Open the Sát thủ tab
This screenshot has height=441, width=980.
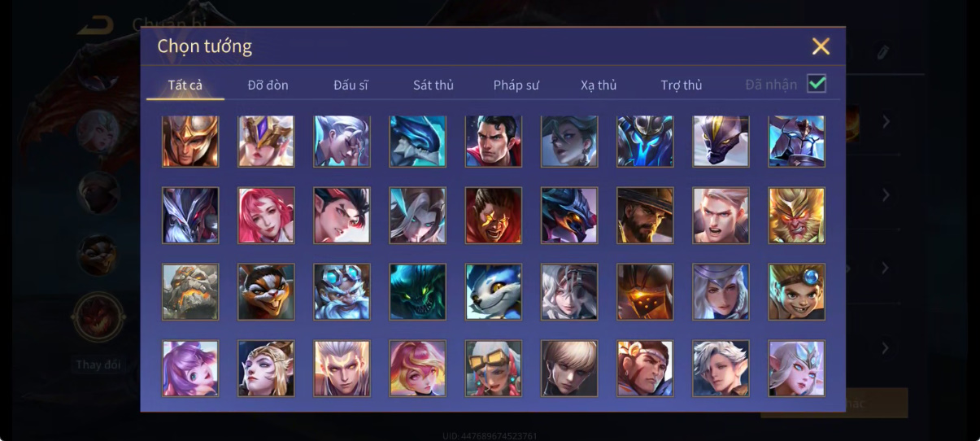433,85
